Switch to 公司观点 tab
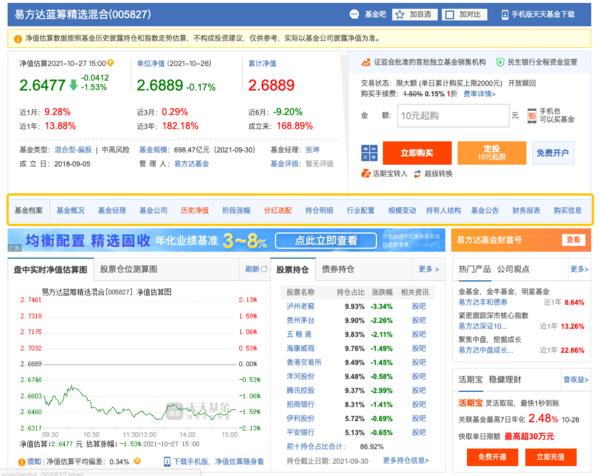The height and width of the screenshot is (476, 600). [x=513, y=269]
